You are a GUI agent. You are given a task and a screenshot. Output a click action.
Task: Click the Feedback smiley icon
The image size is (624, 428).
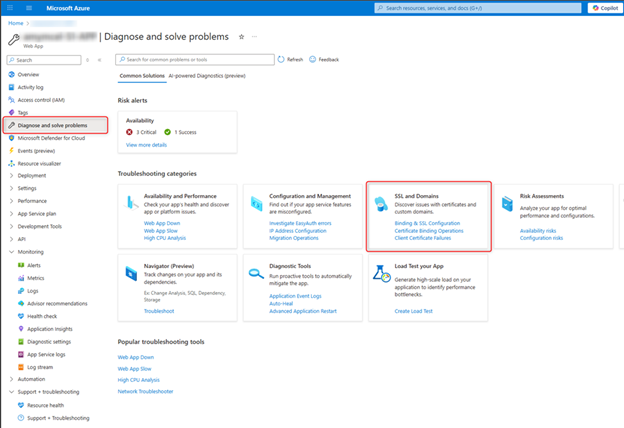pyautogui.click(x=312, y=59)
